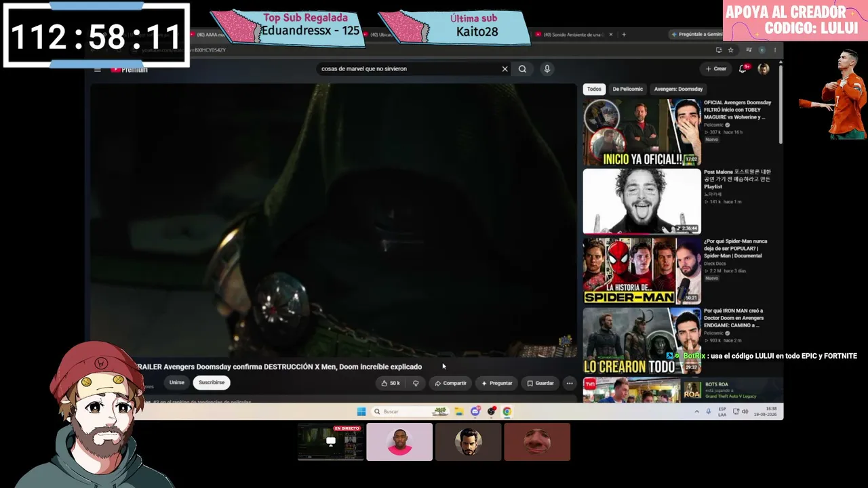868x488 pixels.
Task: Open the Windows Start menu
Action: 361,411
